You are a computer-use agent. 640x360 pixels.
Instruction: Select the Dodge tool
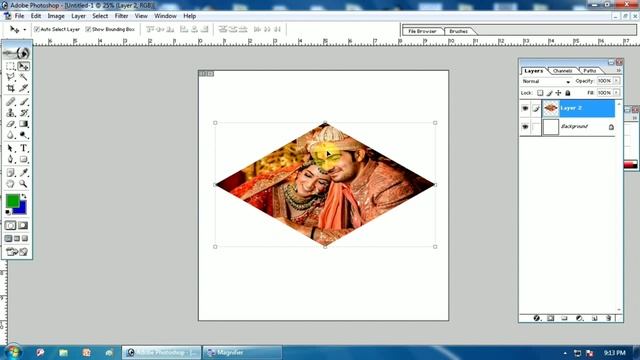click(x=23, y=135)
